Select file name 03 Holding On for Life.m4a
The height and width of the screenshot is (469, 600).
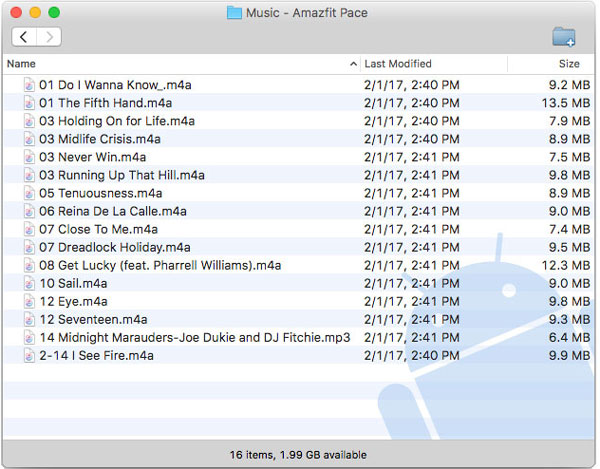point(117,121)
